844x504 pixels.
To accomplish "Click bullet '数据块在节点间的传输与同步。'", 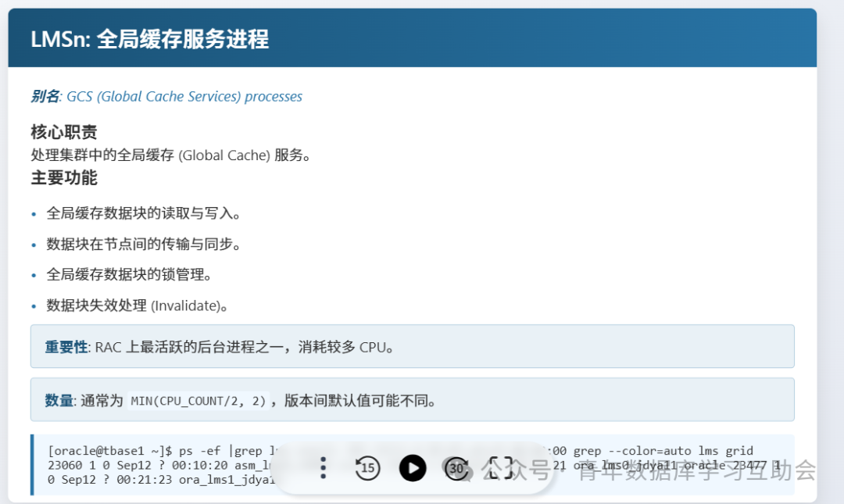I will click(x=143, y=244).
